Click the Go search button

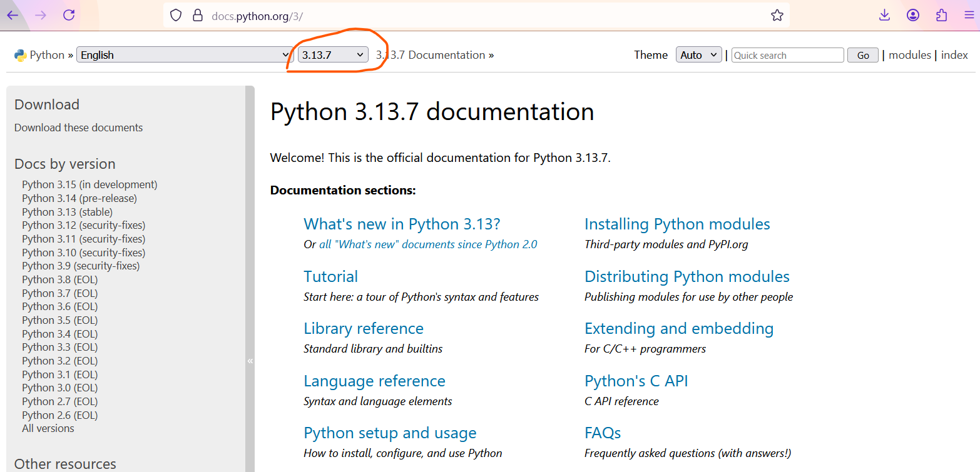point(863,55)
